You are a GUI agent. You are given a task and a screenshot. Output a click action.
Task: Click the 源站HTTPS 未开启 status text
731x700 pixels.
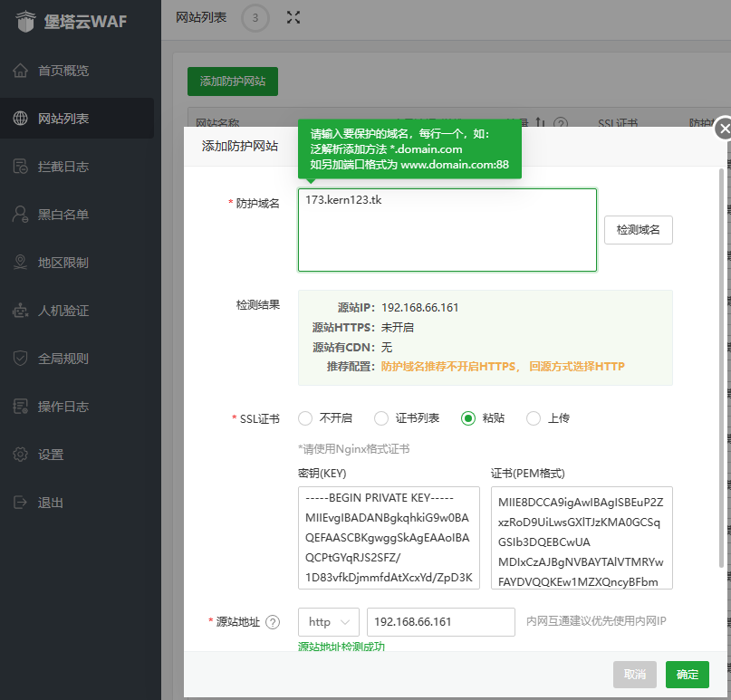397,328
